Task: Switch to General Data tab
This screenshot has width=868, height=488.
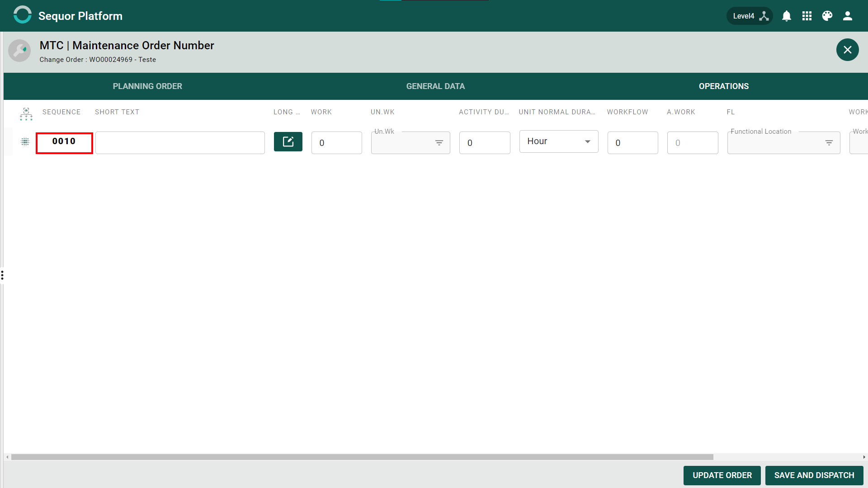Action: [435, 86]
